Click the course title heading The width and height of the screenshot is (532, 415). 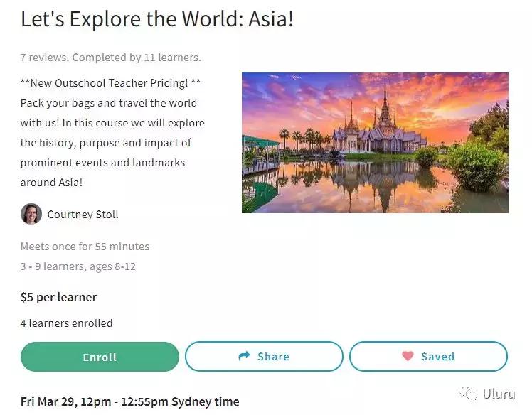(157, 19)
